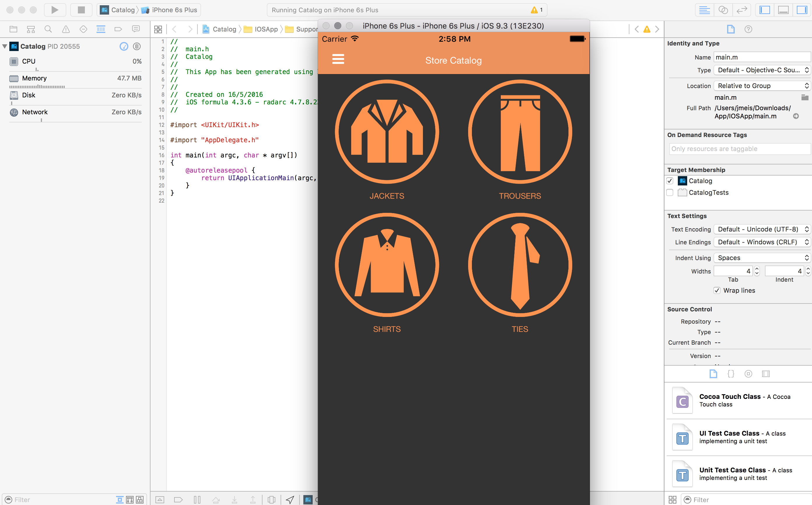The height and width of the screenshot is (505, 812).
Task: Enable CatalogTests target membership
Action: [x=670, y=193]
